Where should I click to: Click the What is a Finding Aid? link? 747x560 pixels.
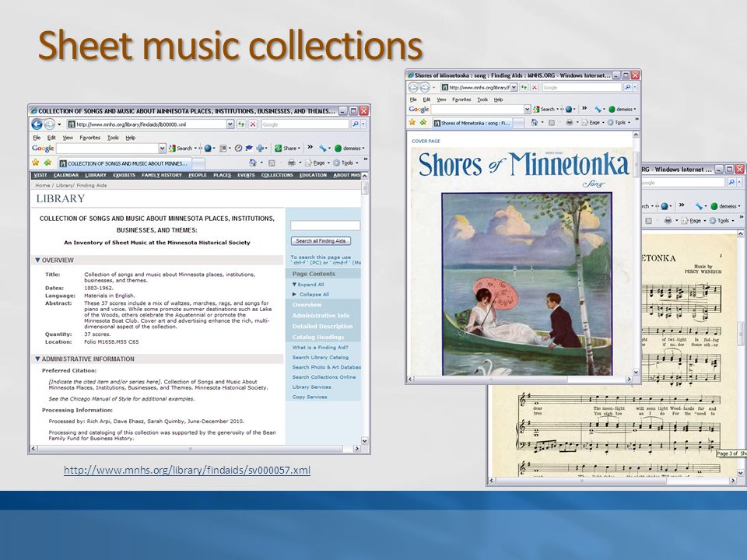(320, 347)
